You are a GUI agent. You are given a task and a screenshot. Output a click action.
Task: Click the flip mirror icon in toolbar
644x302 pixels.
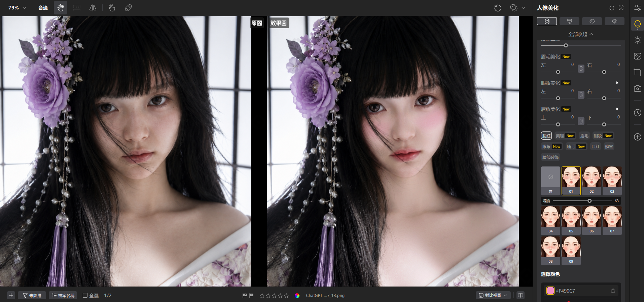(93, 8)
